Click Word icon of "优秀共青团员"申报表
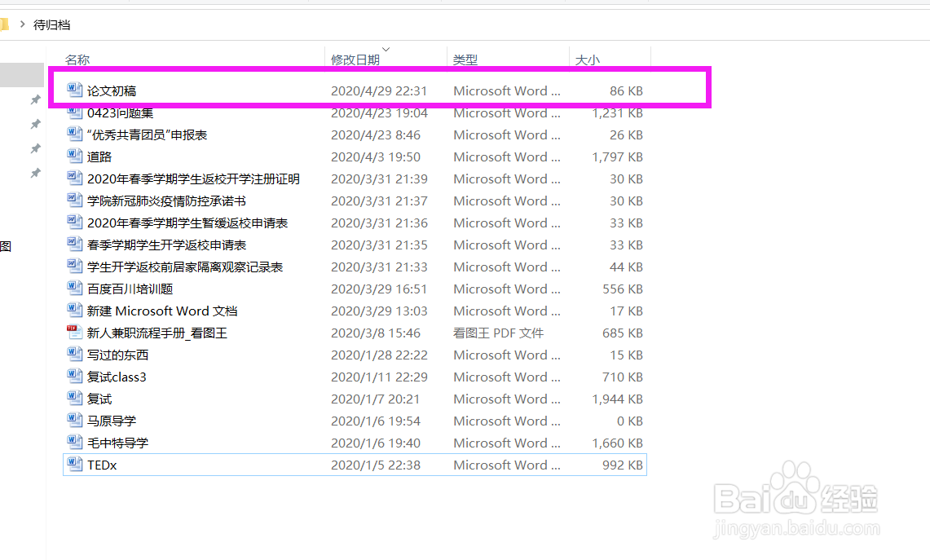Viewport: 930px width, 560px height. pos(74,134)
